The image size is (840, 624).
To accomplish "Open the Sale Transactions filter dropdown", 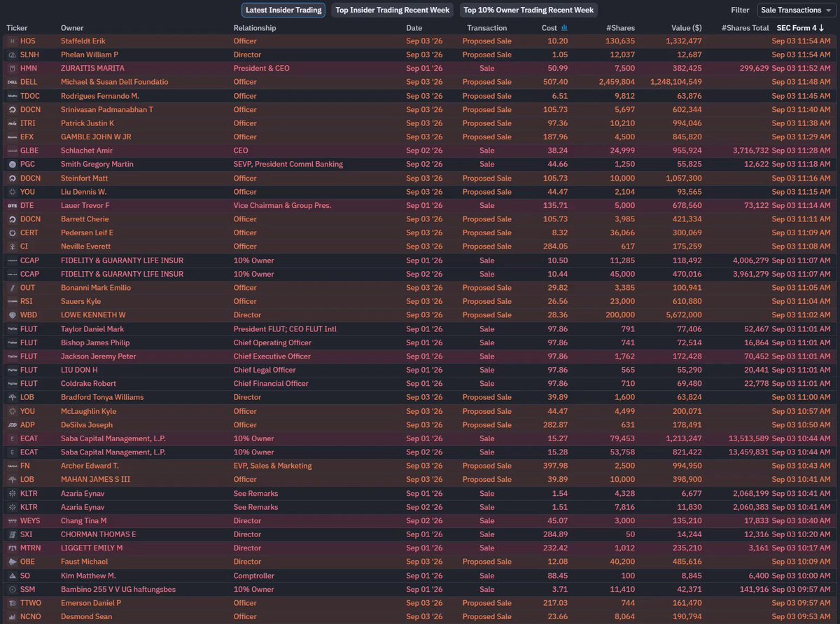I will pyautogui.click(x=797, y=10).
